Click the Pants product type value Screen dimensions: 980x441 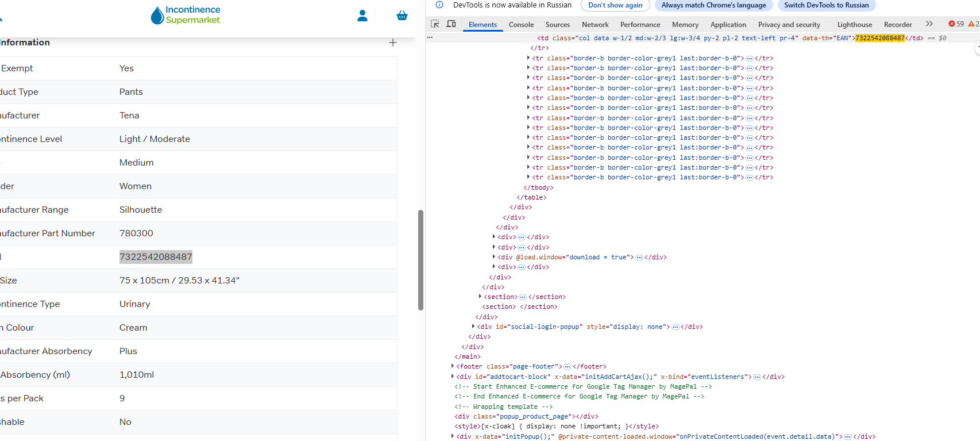(131, 92)
